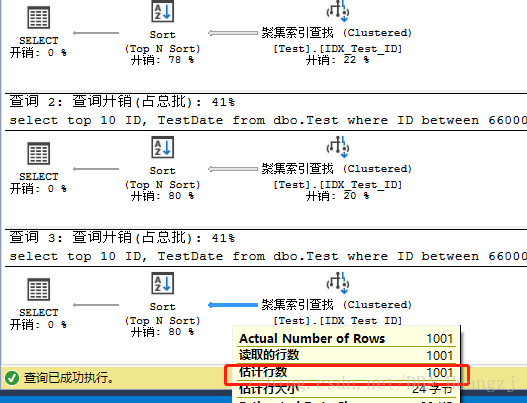
Task: Click the Sort icon with cost 78%
Action: (163, 11)
